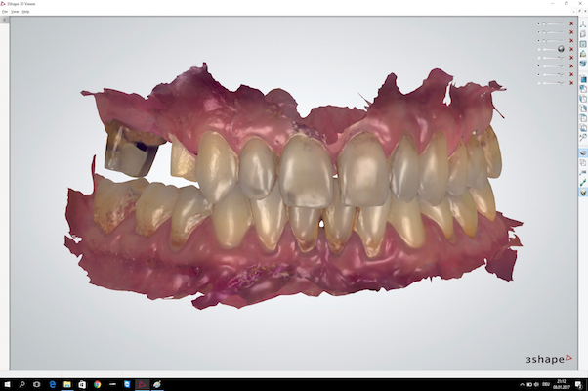Click the green checkmark icon in right toolbar

coord(582,194)
